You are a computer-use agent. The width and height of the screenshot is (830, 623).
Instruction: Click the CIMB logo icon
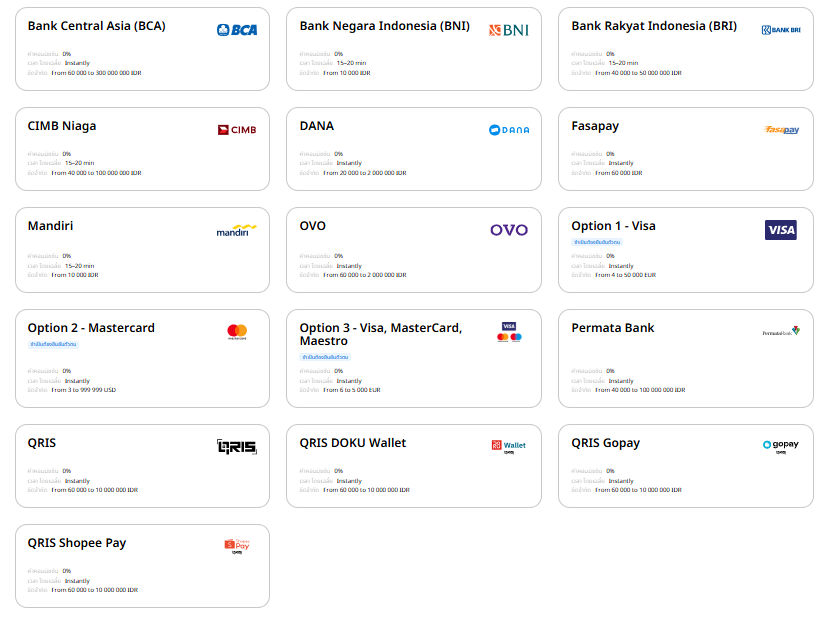[237, 130]
